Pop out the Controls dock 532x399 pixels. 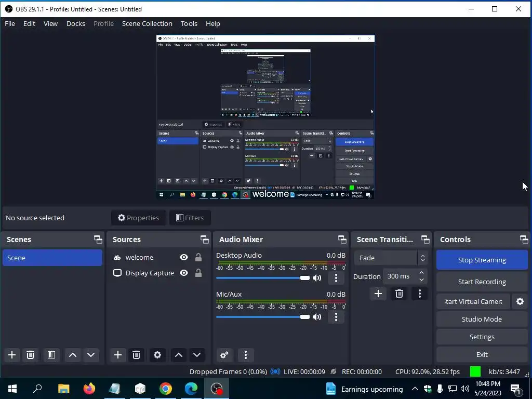pyautogui.click(x=524, y=240)
